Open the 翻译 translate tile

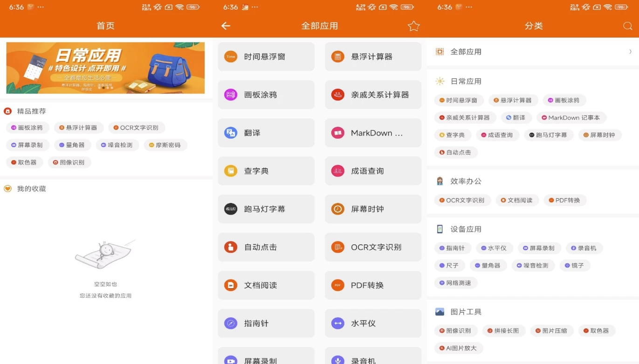tap(266, 133)
